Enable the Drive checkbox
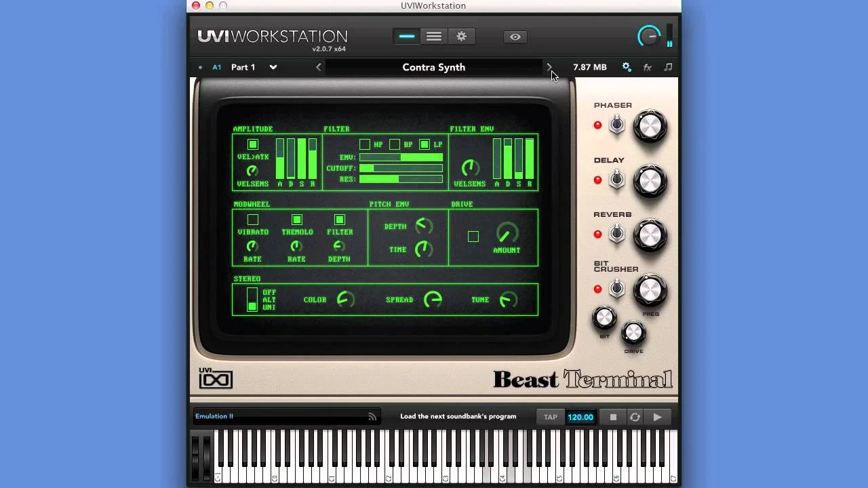The image size is (868, 488). 473,237
